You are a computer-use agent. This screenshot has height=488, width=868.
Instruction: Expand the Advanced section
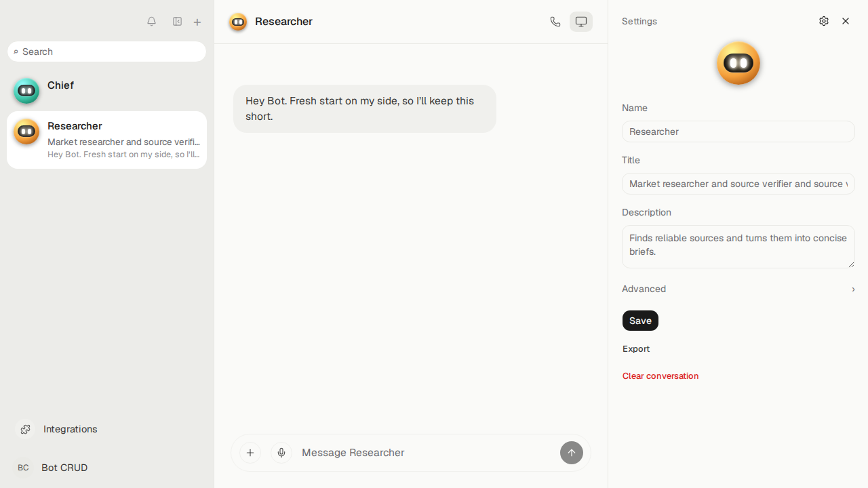pyautogui.click(x=738, y=289)
